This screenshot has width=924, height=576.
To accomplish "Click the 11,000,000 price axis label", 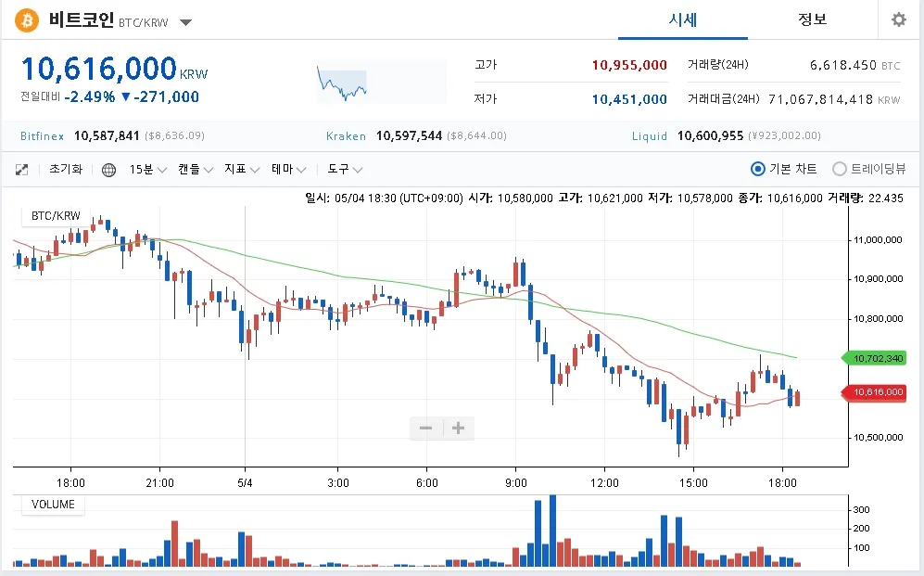I will pyautogui.click(x=878, y=240).
